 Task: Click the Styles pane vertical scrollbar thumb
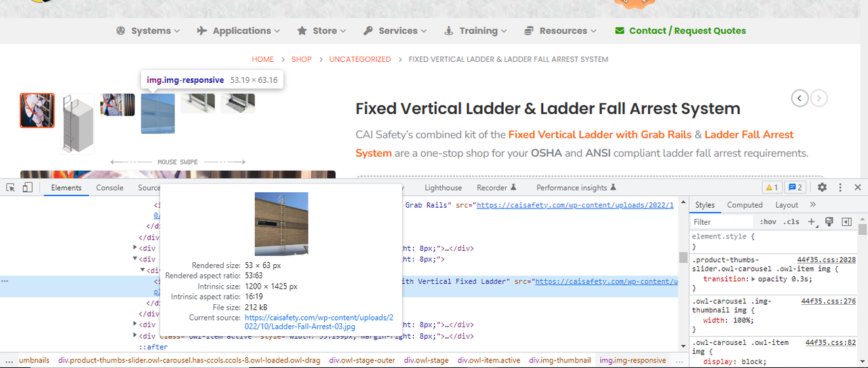point(863,229)
